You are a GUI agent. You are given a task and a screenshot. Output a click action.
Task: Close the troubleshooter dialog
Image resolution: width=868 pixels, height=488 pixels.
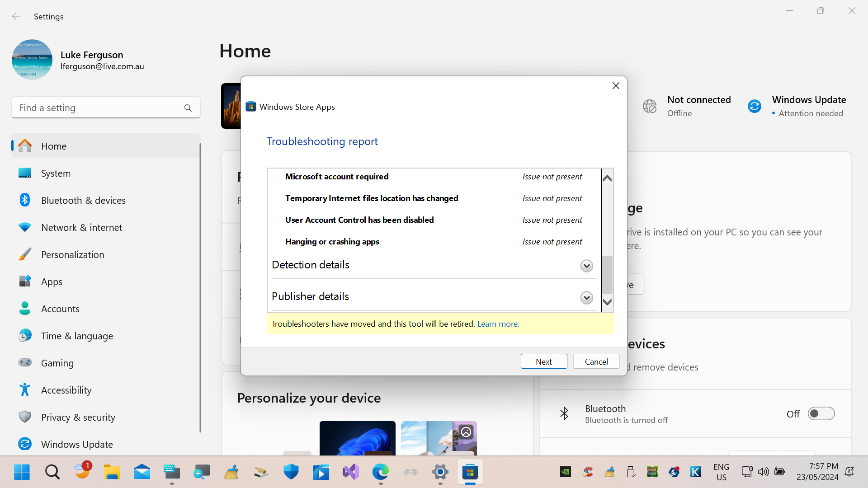(x=616, y=86)
